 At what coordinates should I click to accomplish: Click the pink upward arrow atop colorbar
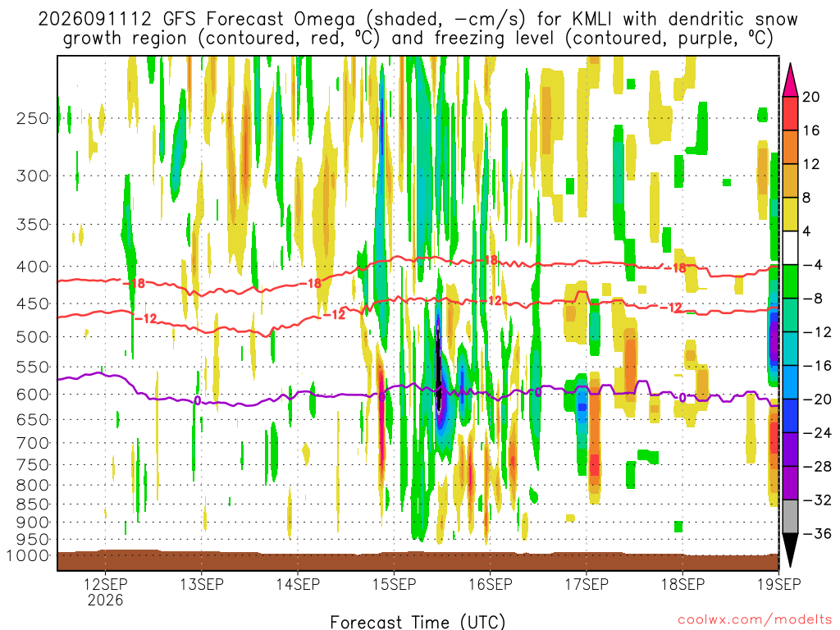click(x=790, y=80)
